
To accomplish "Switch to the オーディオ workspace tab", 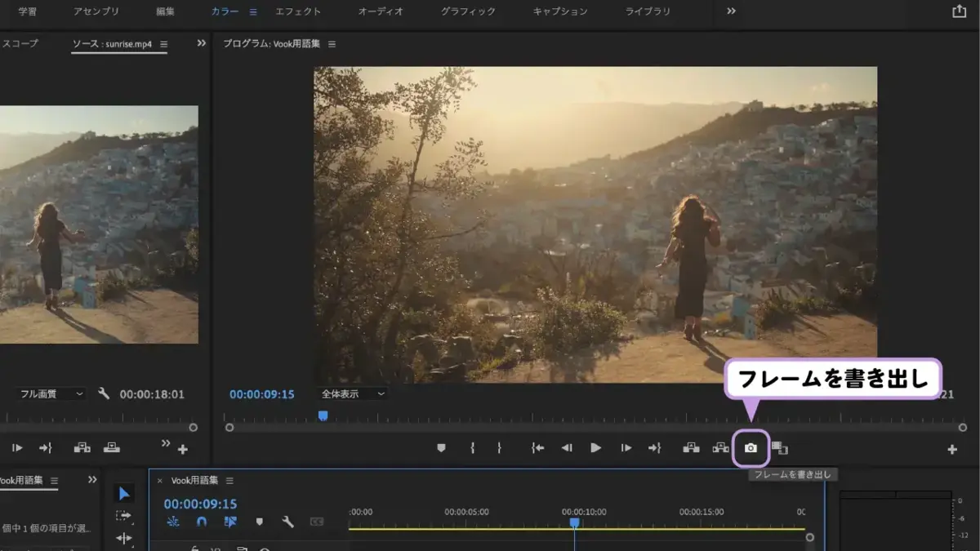I will pos(381,11).
